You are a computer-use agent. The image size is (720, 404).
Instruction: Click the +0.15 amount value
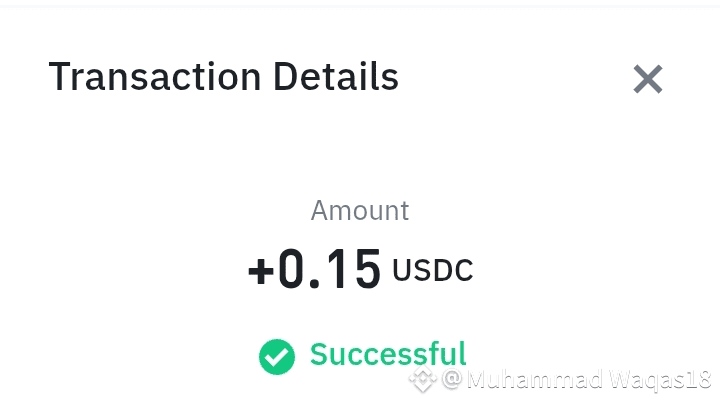pos(314,270)
